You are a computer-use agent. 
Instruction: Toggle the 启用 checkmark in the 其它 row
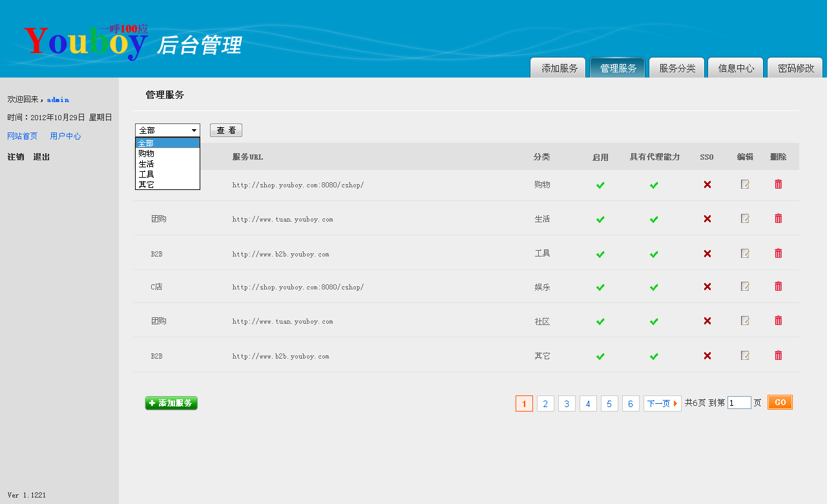[600, 357]
